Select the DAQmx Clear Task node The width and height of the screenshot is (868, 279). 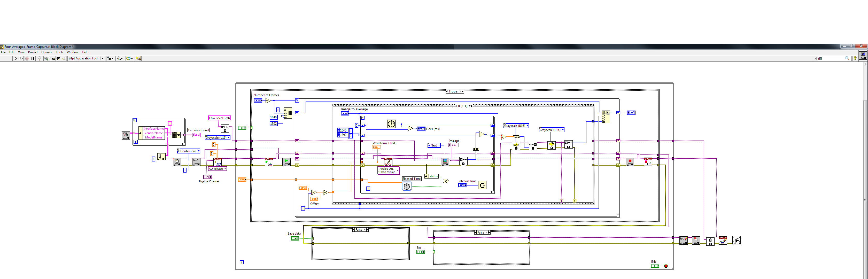point(723,240)
